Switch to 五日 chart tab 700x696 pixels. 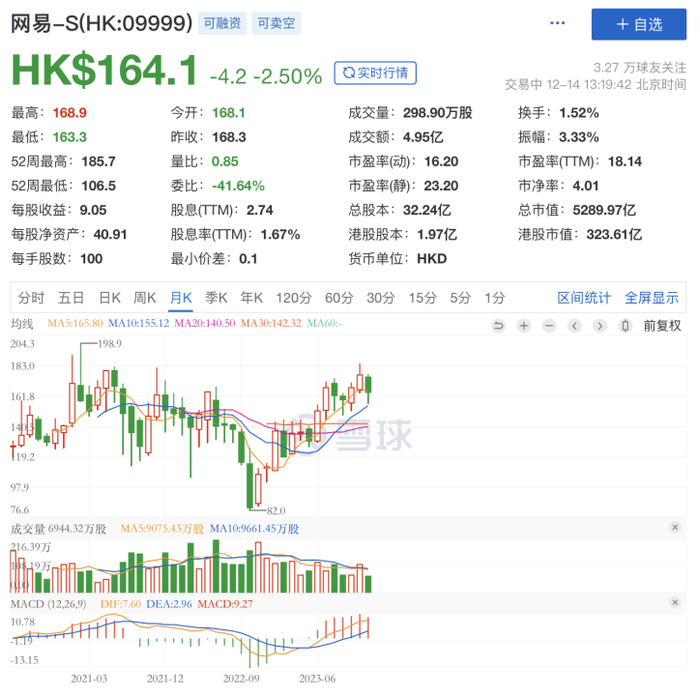71,297
